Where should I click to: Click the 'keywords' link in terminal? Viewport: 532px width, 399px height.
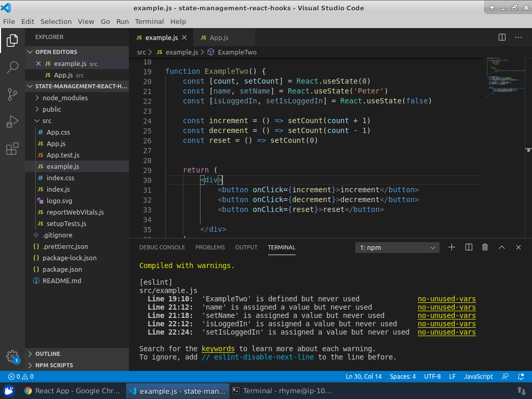(x=218, y=349)
